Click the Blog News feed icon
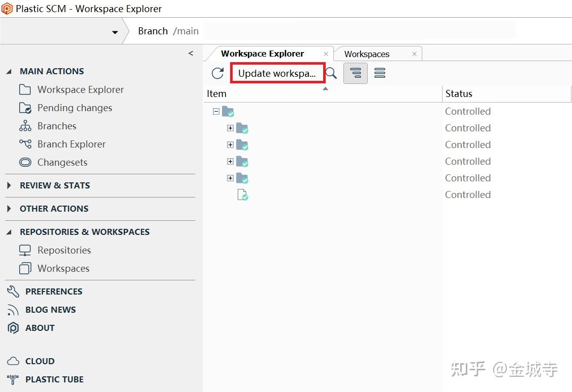This screenshot has height=392, width=572. [x=13, y=310]
